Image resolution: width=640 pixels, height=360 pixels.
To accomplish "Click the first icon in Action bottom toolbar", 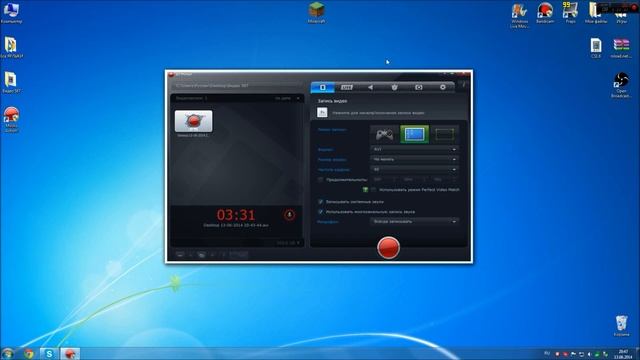I will coord(180,254).
